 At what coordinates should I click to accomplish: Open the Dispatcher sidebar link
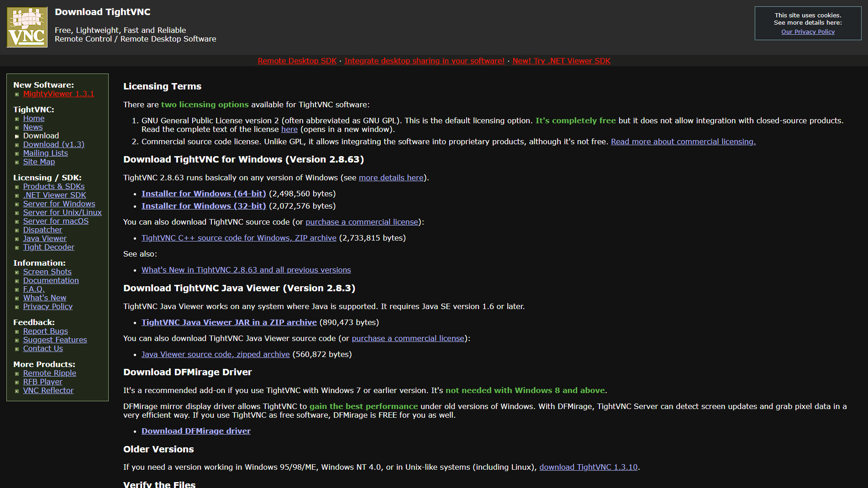coord(42,230)
